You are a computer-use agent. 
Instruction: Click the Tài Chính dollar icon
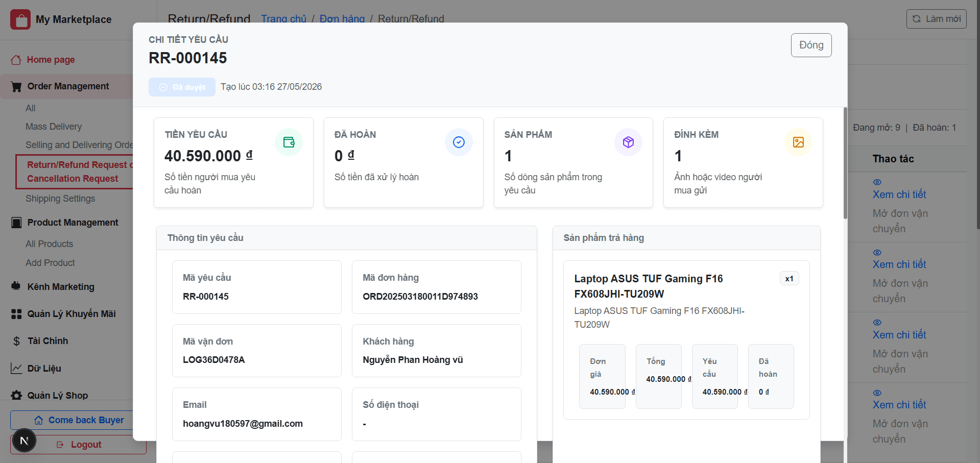pyautogui.click(x=16, y=341)
